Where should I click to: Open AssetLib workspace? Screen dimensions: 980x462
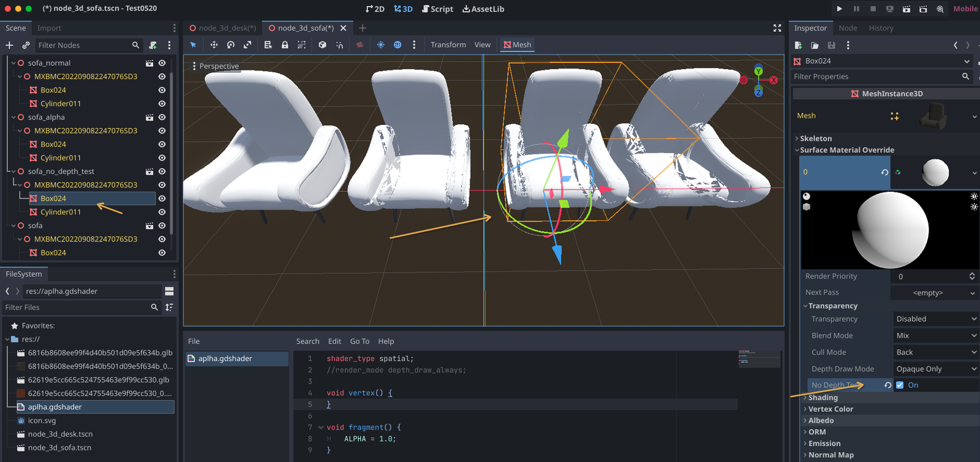483,9
